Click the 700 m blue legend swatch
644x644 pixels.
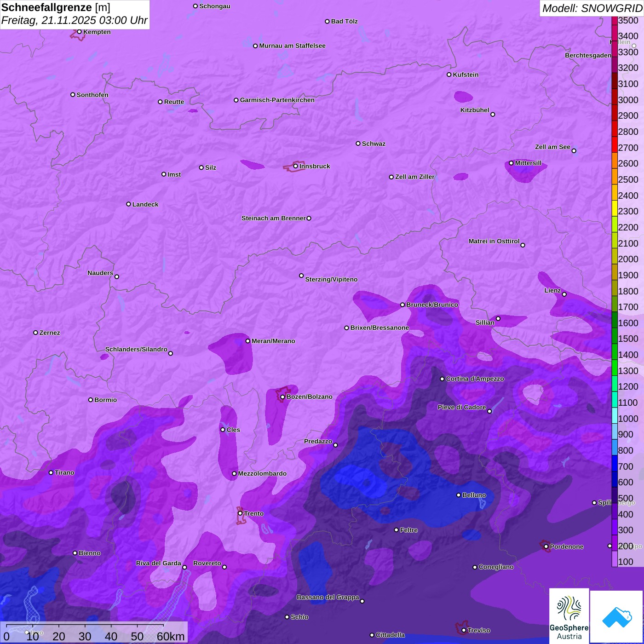click(615, 463)
